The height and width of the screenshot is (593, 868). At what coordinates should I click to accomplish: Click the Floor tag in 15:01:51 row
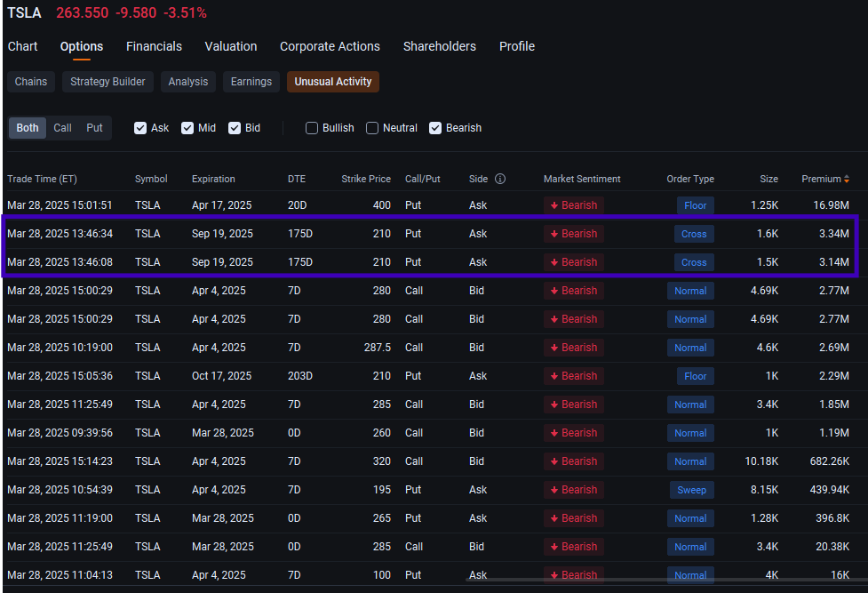click(696, 205)
